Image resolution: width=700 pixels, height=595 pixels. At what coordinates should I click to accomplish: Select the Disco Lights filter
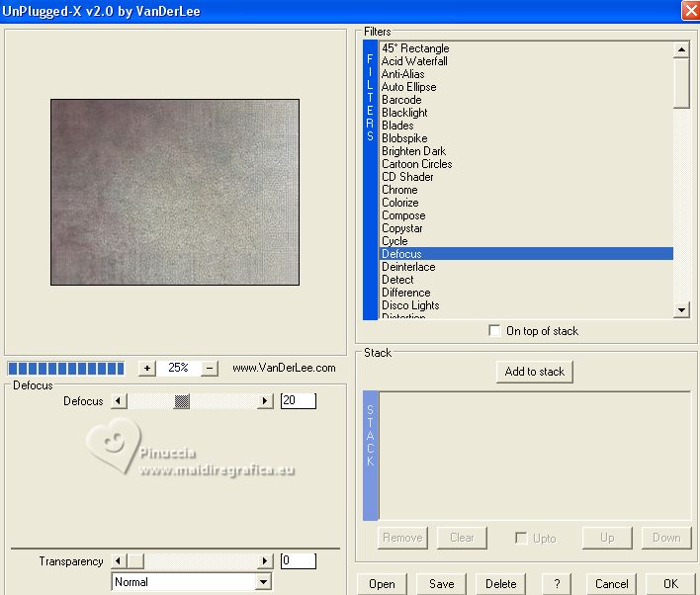click(x=526, y=305)
